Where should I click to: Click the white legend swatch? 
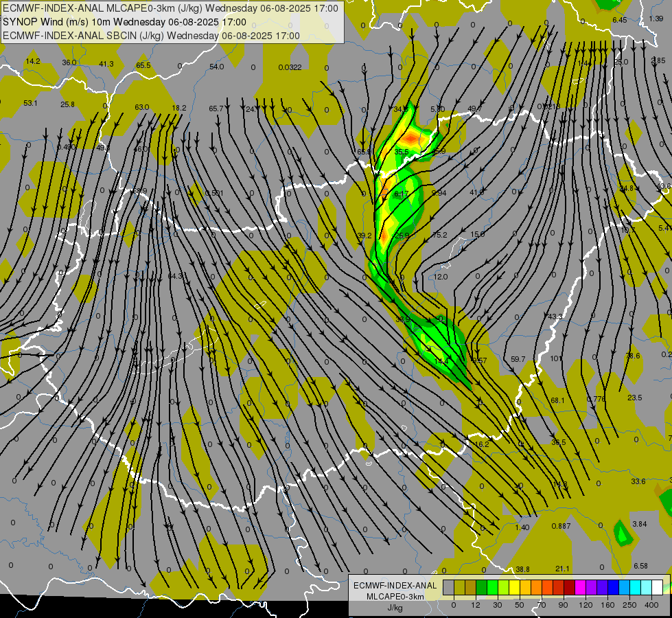pyautogui.click(x=658, y=587)
